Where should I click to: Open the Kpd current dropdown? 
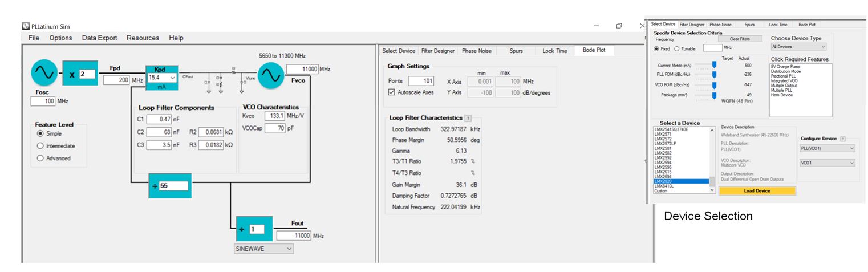click(x=172, y=78)
